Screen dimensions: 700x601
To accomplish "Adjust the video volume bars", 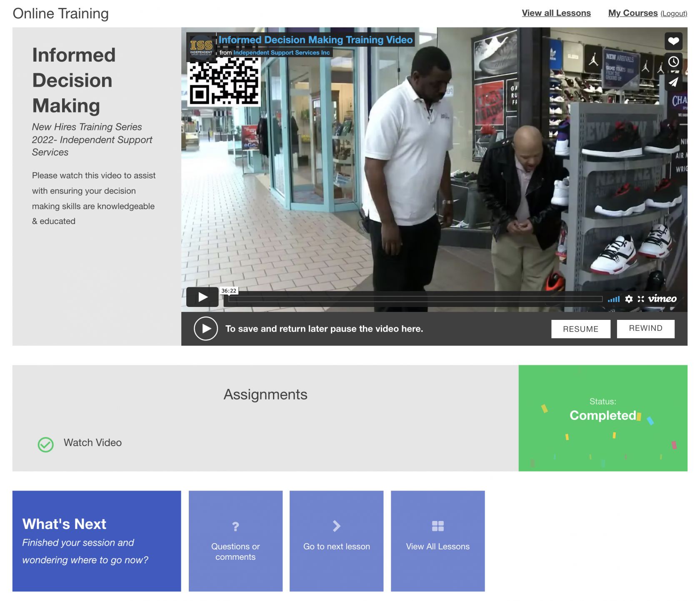I will click(613, 299).
